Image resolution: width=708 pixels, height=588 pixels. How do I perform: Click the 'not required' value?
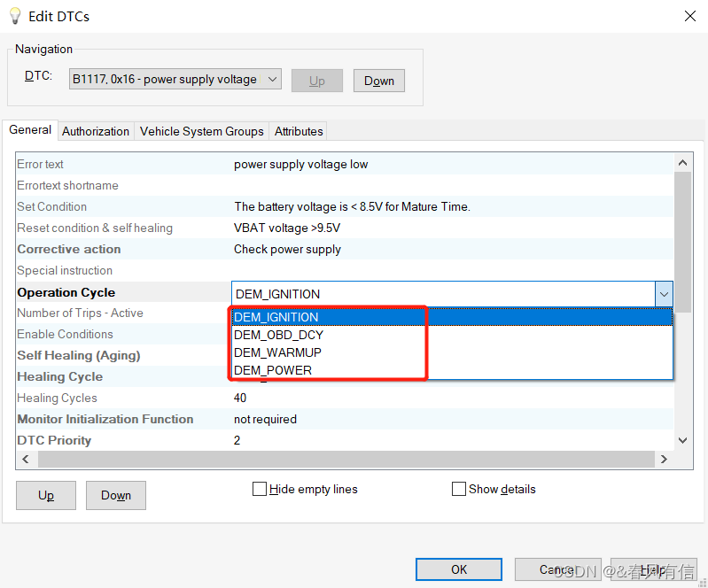coord(265,419)
